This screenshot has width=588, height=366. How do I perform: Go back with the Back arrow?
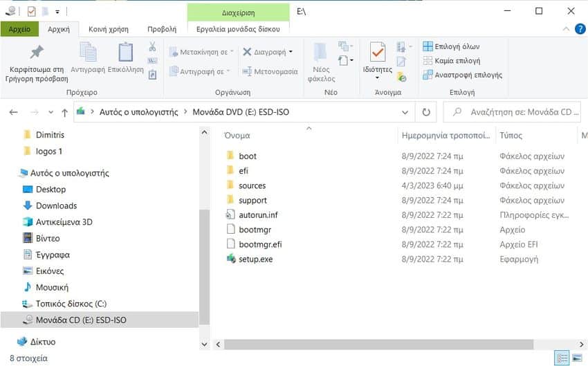[14, 112]
